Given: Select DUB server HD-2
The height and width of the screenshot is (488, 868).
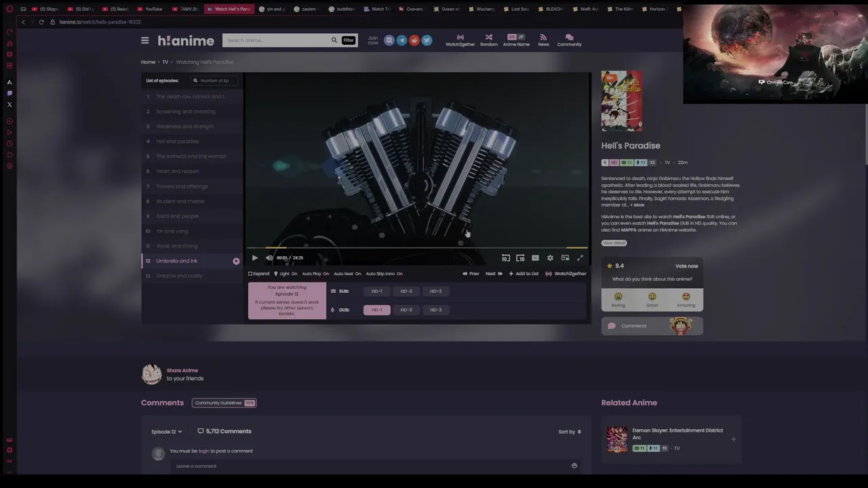Looking at the screenshot, I should click(406, 310).
